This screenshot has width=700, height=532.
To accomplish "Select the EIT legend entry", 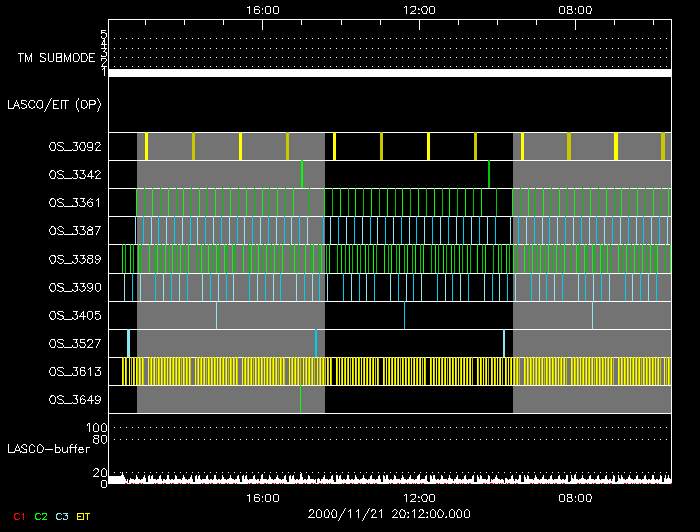I will click(84, 516).
